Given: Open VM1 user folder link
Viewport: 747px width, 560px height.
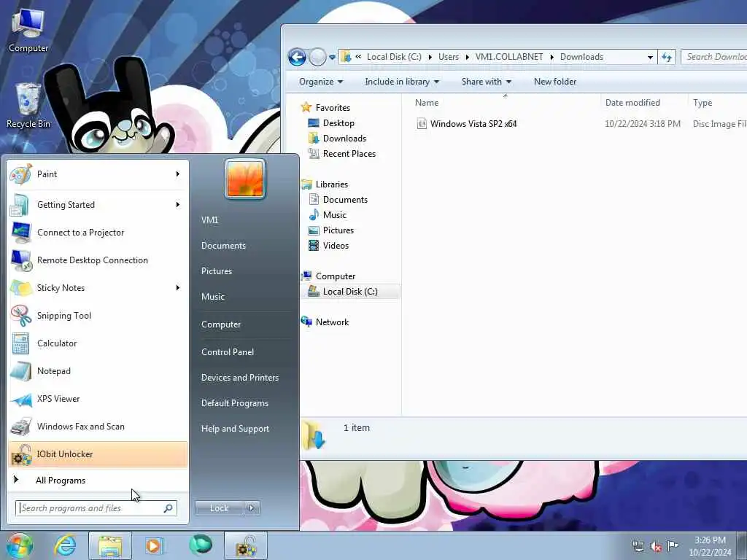Looking at the screenshot, I should click(x=209, y=220).
